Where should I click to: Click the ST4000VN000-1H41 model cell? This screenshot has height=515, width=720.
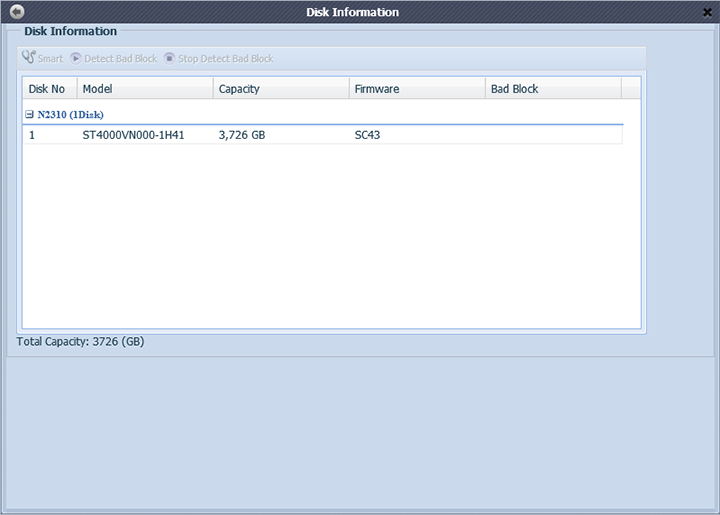[x=133, y=135]
